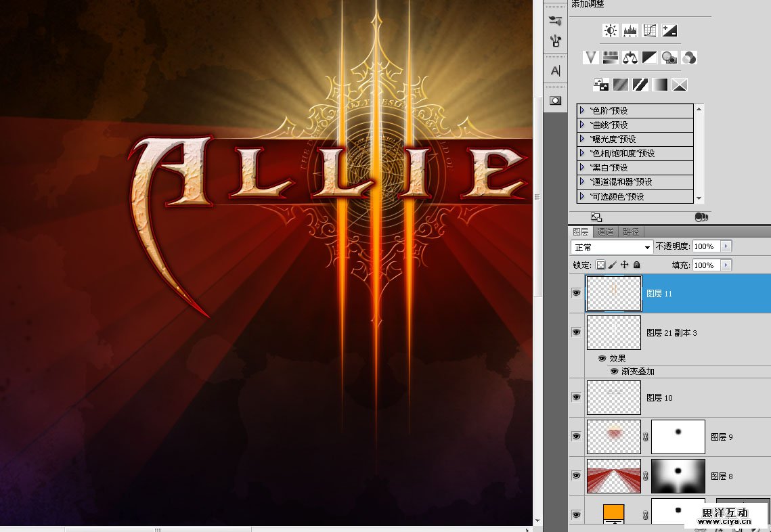Click the lock image pixels brush icon
The height and width of the screenshot is (532, 771).
click(x=612, y=265)
